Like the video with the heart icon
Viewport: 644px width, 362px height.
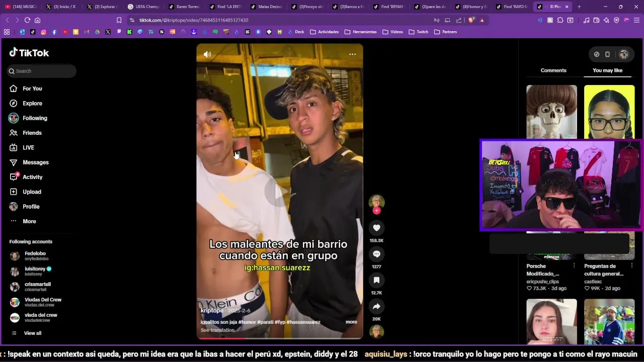click(x=376, y=228)
